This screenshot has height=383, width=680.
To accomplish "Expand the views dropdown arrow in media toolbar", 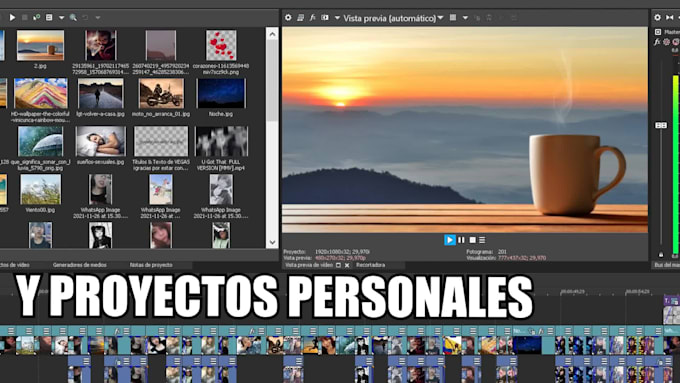I will pos(61,18).
